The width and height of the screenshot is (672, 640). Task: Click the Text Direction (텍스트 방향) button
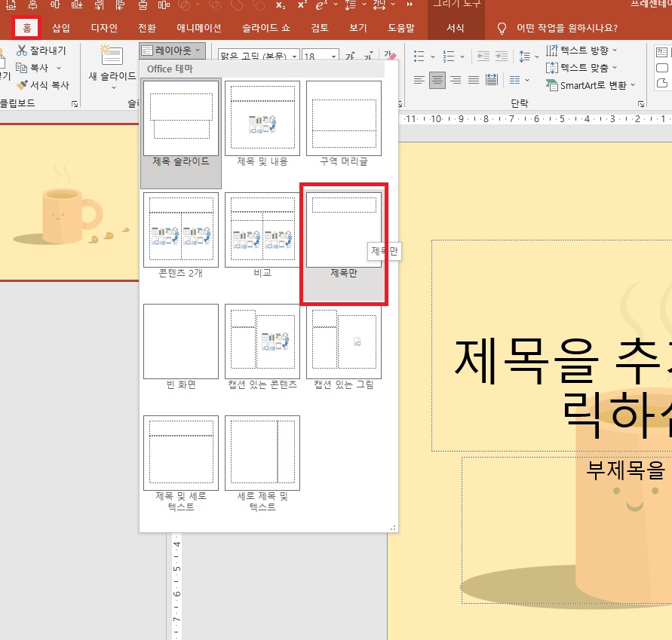click(581, 51)
